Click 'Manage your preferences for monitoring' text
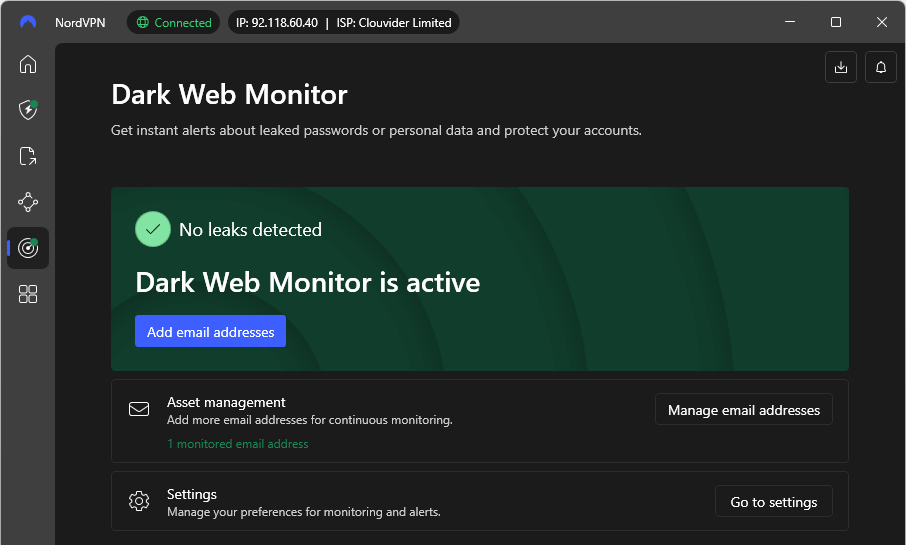Image resolution: width=906 pixels, height=545 pixels. point(304,512)
